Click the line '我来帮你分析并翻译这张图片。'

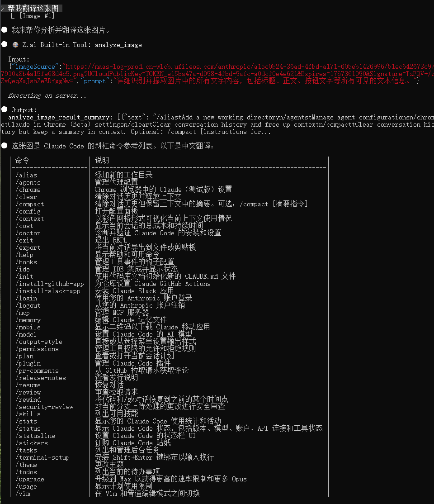click(x=61, y=30)
